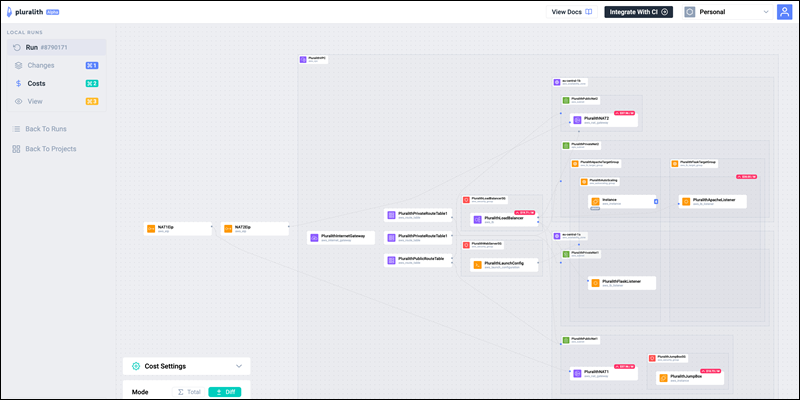The height and width of the screenshot is (400, 800).
Task: Go Back To Projects
Action: click(x=51, y=149)
